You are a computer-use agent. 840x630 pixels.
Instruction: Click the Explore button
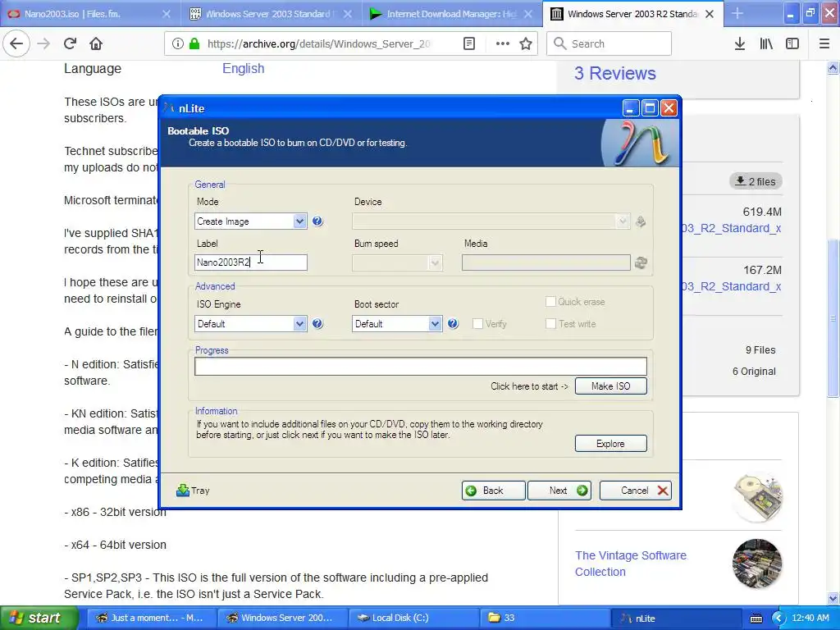click(610, 444)
